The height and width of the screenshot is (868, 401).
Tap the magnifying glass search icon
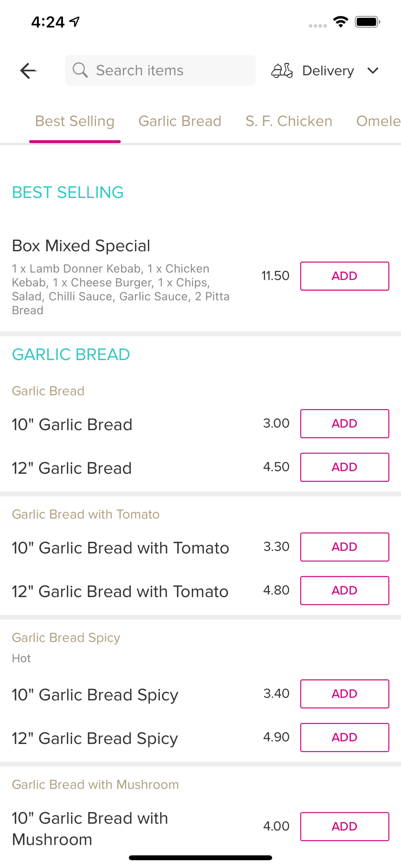click(80, 70)
